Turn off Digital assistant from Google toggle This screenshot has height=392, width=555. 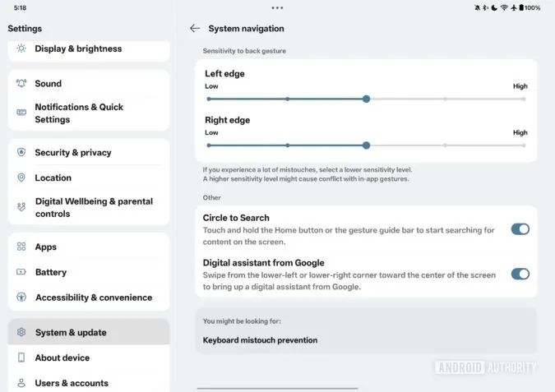click(x=520, y=274)
